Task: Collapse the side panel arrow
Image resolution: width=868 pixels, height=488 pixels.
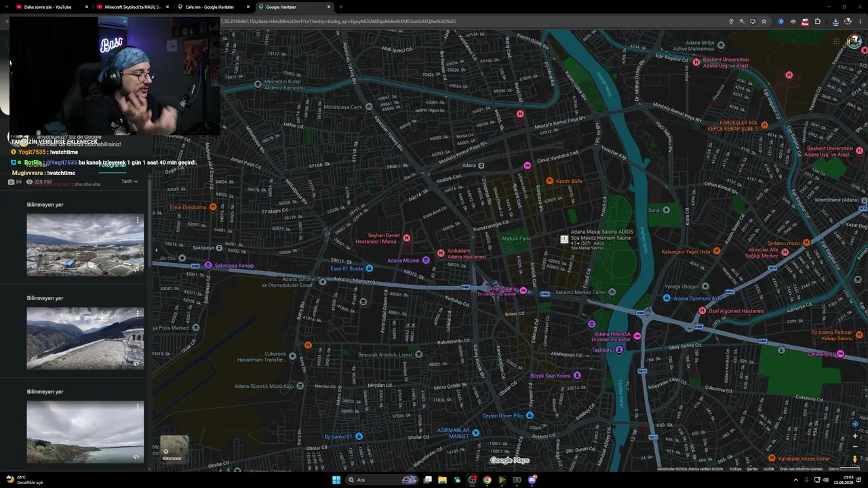Action: 157,251
